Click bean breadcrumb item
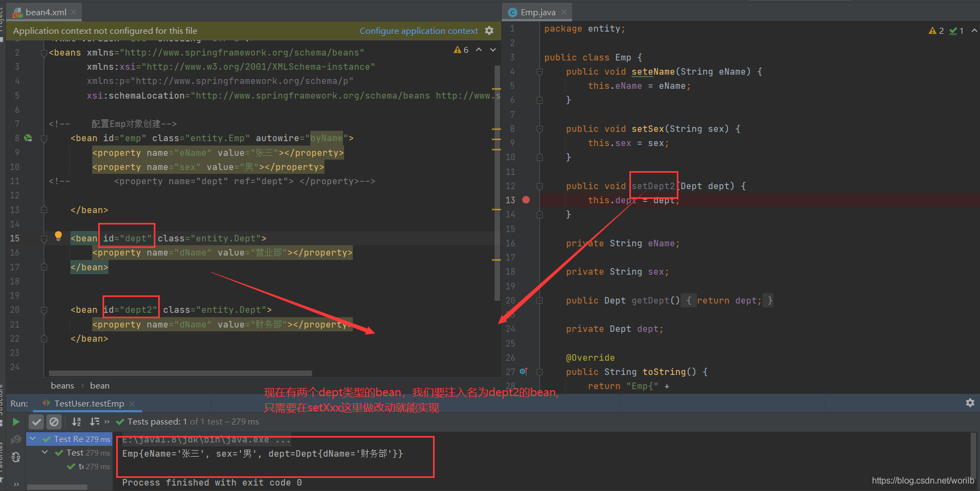The height and width of the screenshot is (491, 980). [x=100, y=386]
